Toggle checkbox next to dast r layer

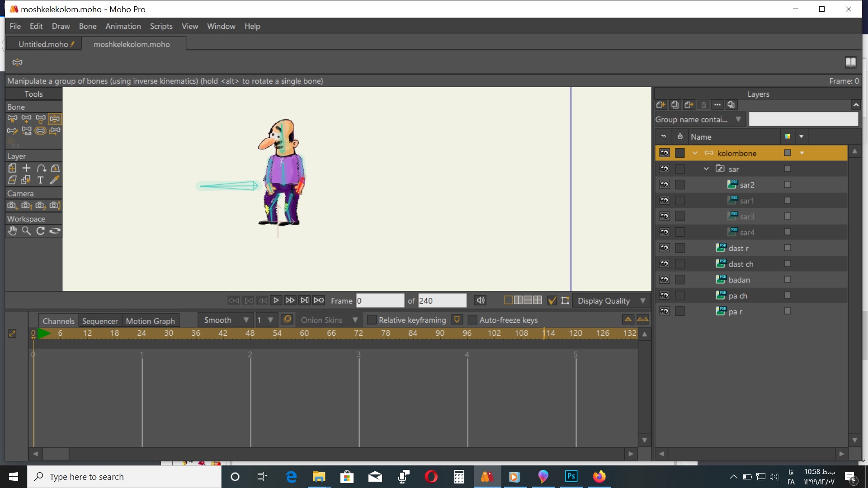tap(788, 247)
